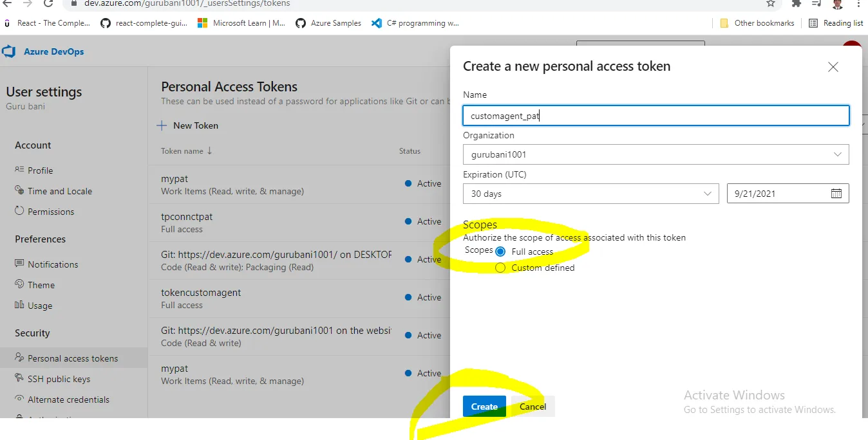Open the Microsoft Learn bookmark
The image size is (868, 440).
point(241,23)
